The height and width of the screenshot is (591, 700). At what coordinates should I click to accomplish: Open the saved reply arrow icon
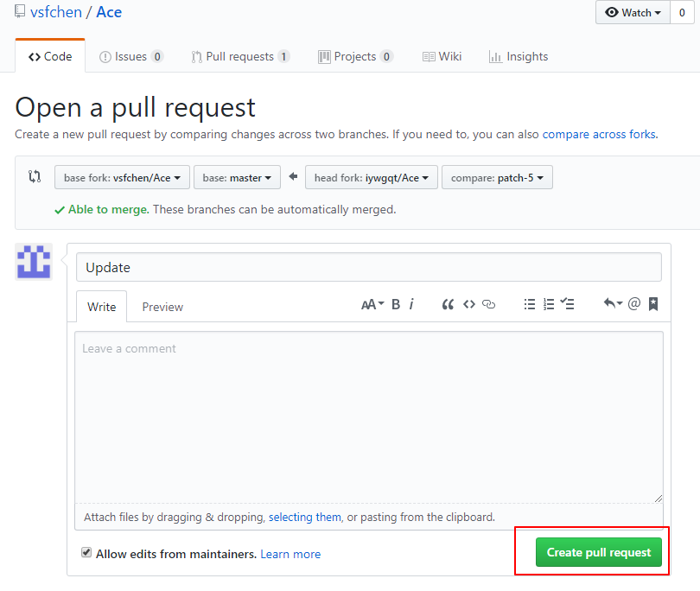coord(613,303)
